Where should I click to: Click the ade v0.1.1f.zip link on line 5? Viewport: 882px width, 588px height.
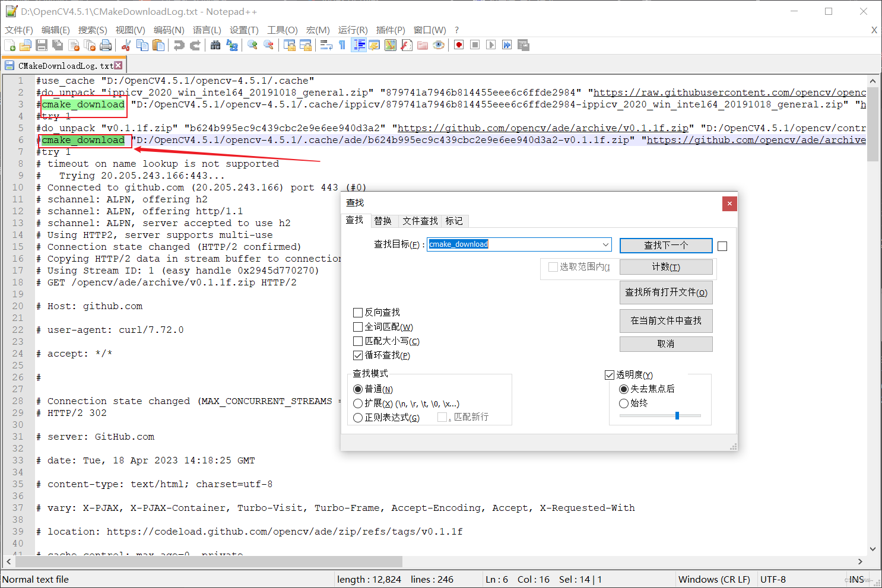[x=543, y=128]
